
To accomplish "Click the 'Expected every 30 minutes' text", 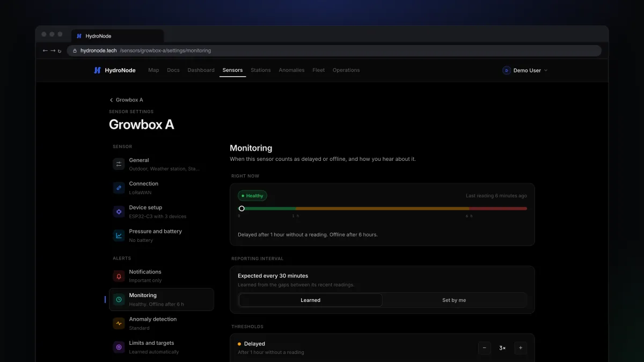I will 273,276.
